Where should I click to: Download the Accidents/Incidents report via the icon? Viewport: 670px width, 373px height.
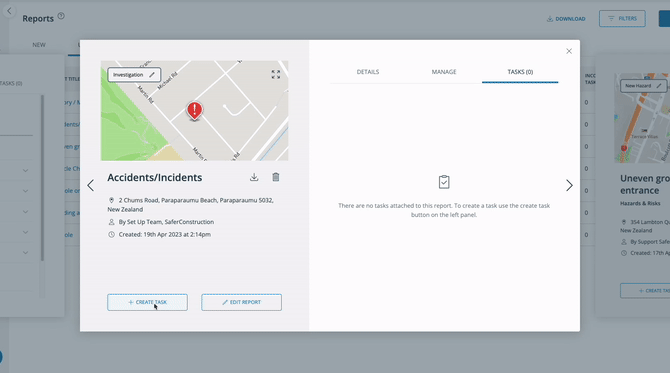point(254,177)
